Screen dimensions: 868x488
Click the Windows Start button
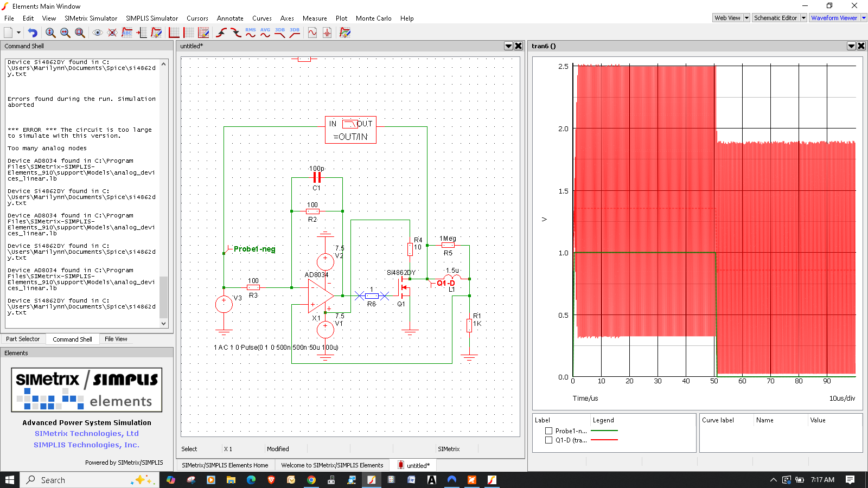pyautogui.click(x=9, y=480)
